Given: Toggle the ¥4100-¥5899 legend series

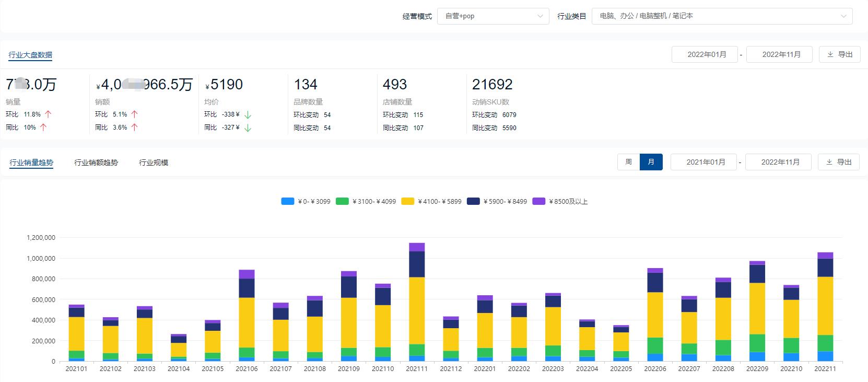Looking at the screenshot, I should (x=431, y=201).
